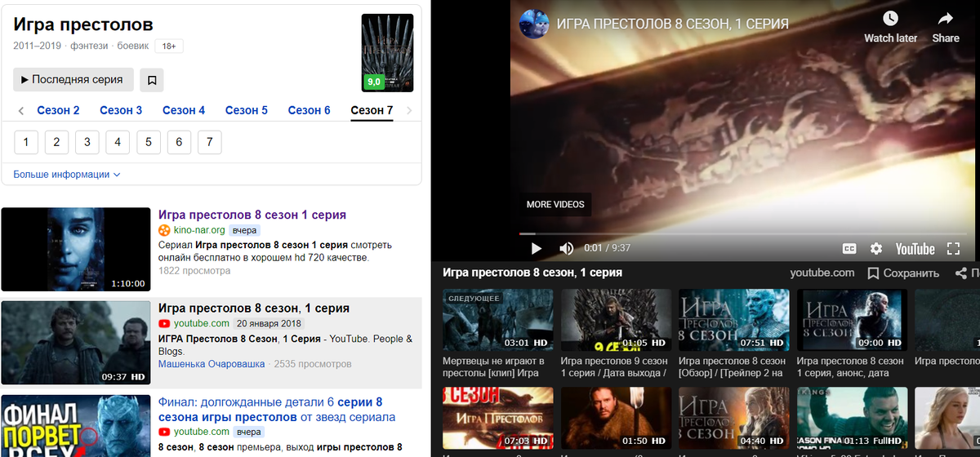
Task: Select episode 4 button
Action: 118,142
